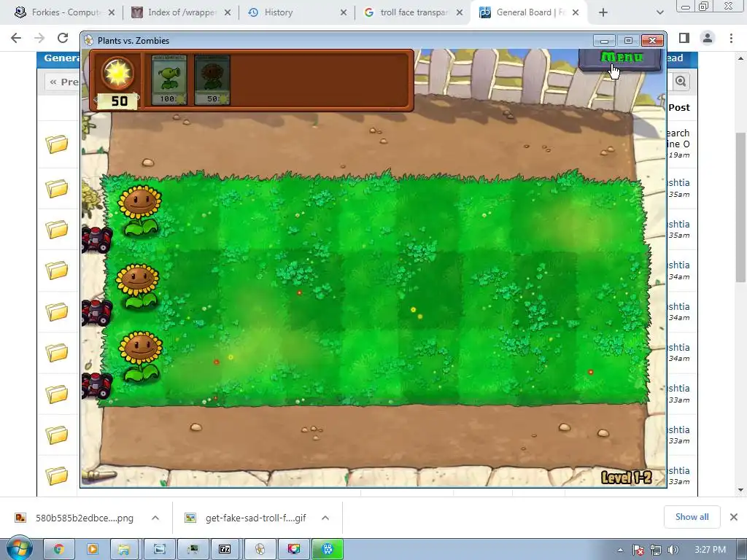This screenshot has height=560, width=747.
Task: Click 'Show all' downloads
Action: [692, 517]
